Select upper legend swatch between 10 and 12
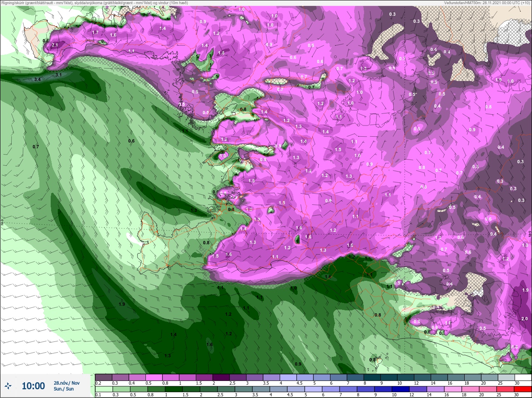The width and height of the screenshot is (532, 398). pyautogui.click(x=406, y=377)
